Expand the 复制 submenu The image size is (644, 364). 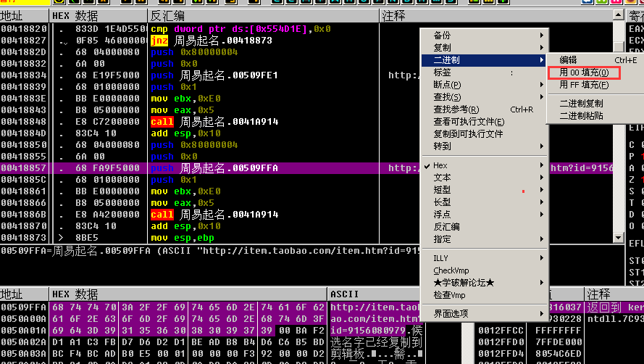click(485, 48)
